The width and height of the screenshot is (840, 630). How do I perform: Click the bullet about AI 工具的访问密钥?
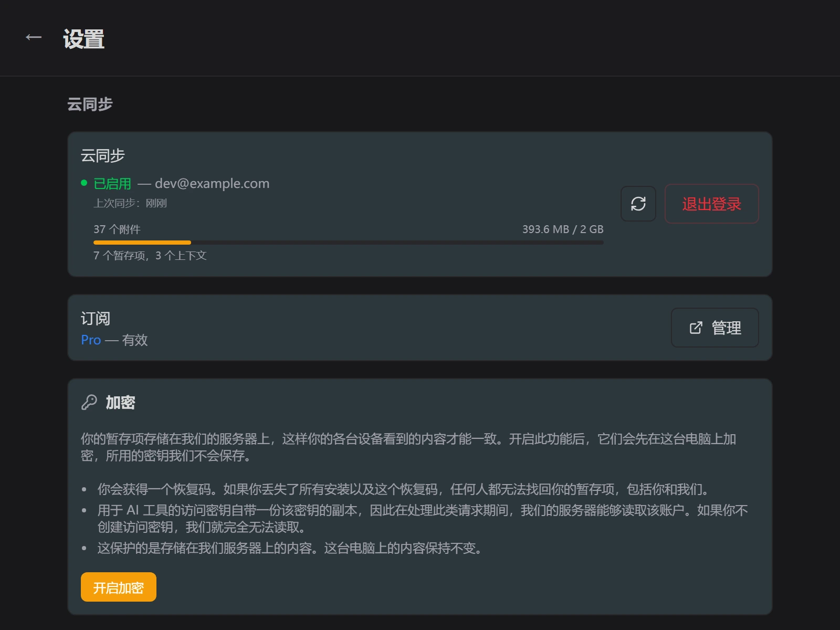[x=423, y=519]
